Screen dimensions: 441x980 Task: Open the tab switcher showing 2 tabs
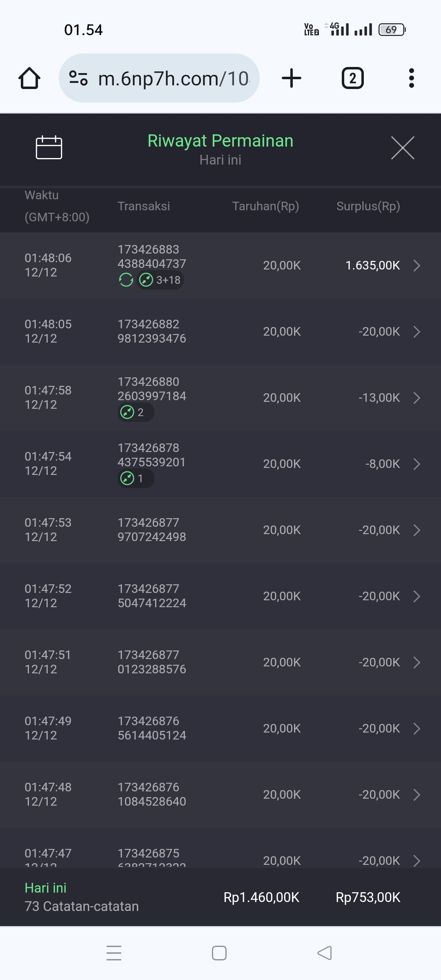(x=352, y=78)
